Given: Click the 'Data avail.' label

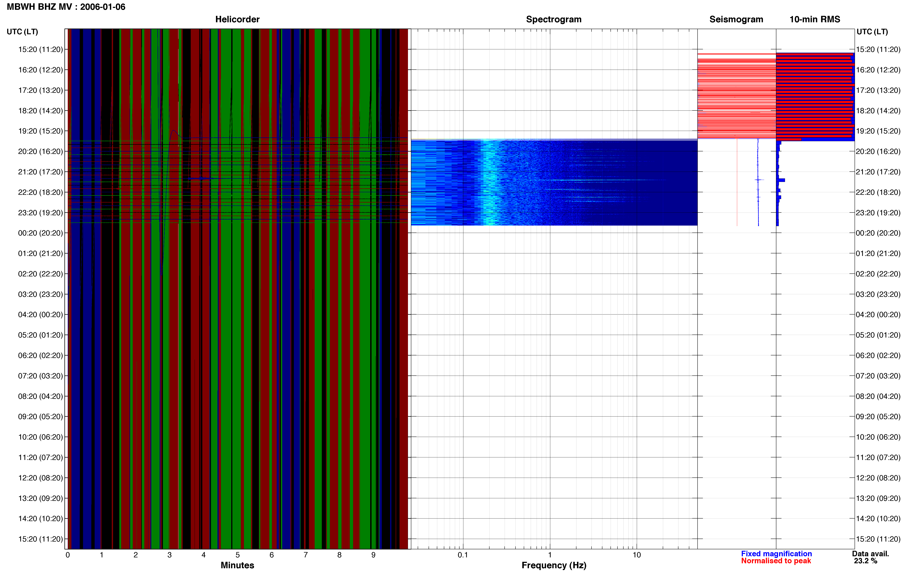Looking at the screenshot, I should click(870, 554).
